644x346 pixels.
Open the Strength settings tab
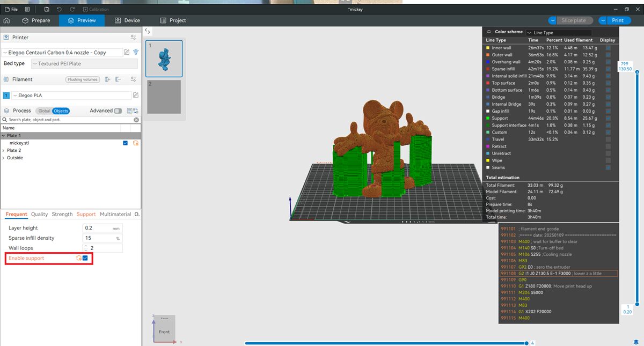tap(62, 214)
